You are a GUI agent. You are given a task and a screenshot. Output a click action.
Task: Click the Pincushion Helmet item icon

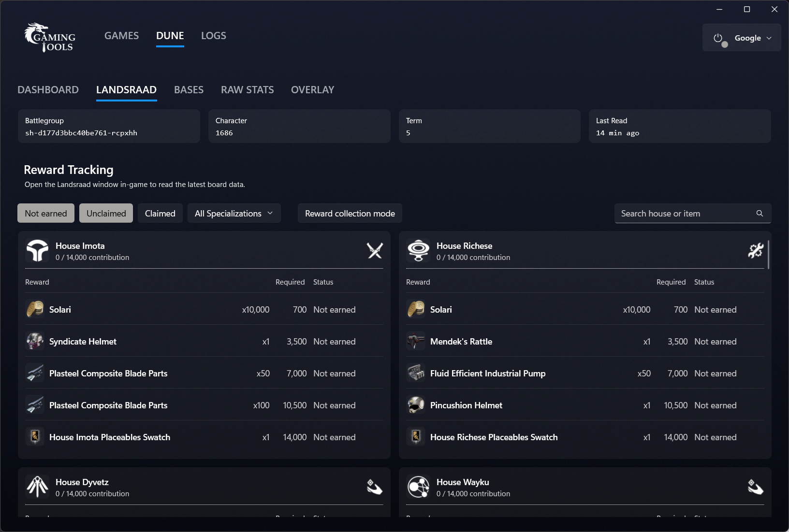pos(416,405)
